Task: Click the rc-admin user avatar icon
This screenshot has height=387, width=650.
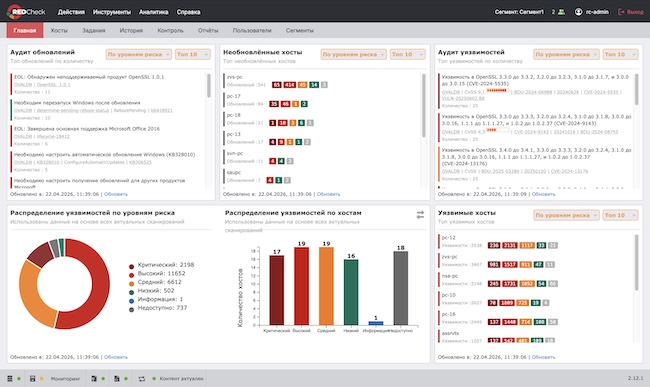Action: coord(578,12)
